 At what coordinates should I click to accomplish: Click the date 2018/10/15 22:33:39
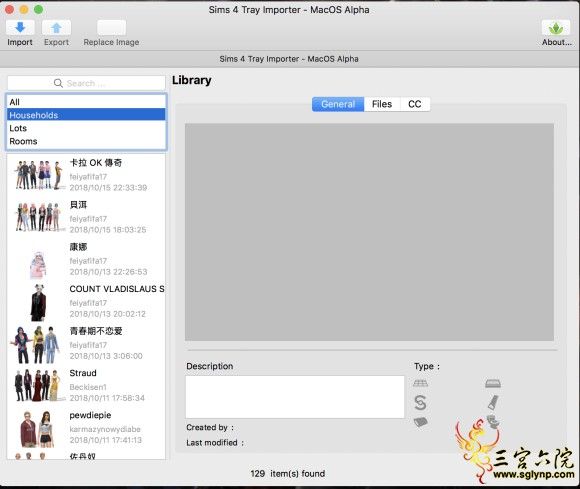pyautogui.click(x=108, y=188)
